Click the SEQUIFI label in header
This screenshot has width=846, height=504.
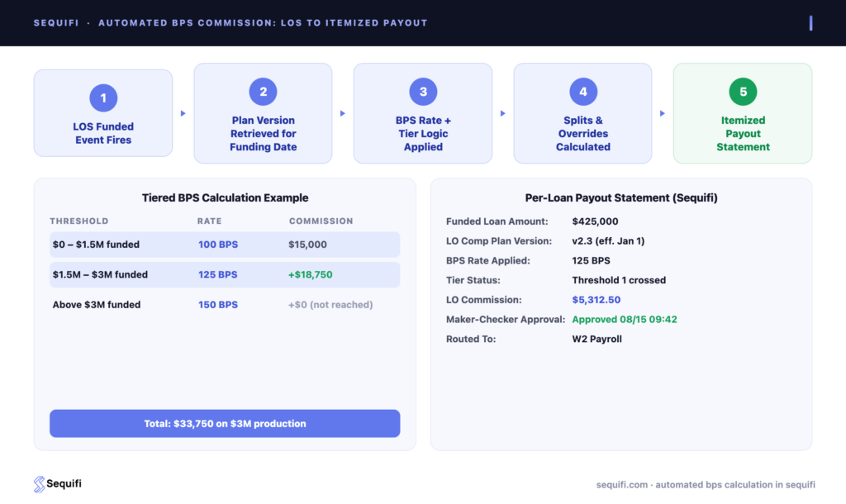(56, 22)
